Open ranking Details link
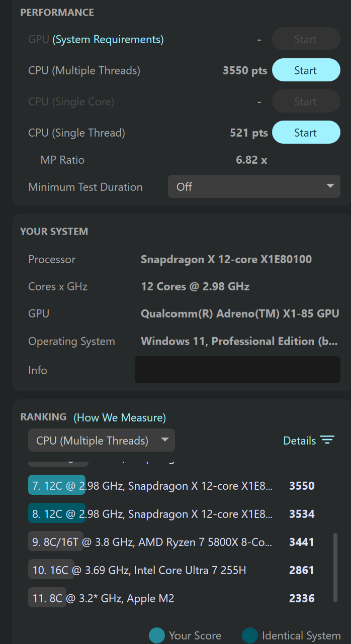The height and width of the screenshot is (644, 351). (x=300, y=441)
